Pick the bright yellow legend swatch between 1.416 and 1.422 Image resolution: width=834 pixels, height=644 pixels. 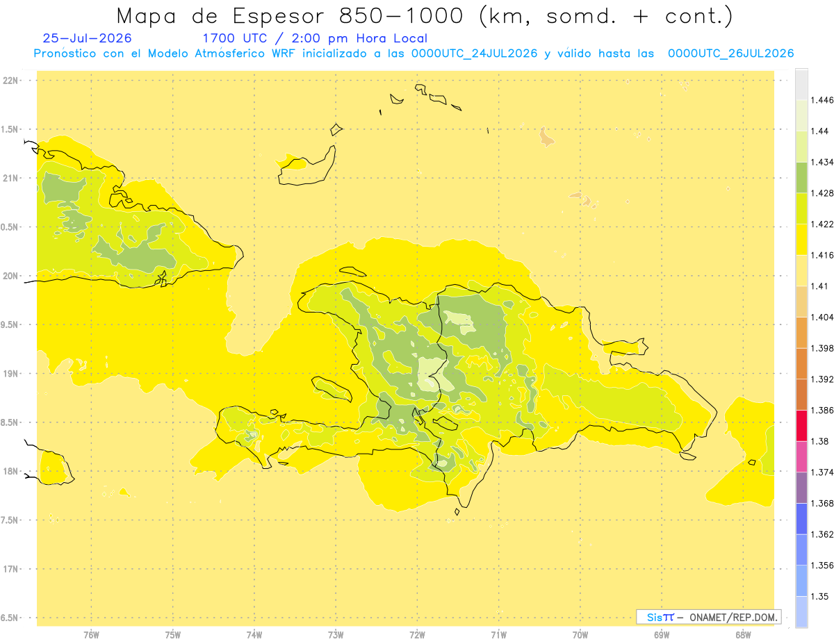(x=801, y=240)
